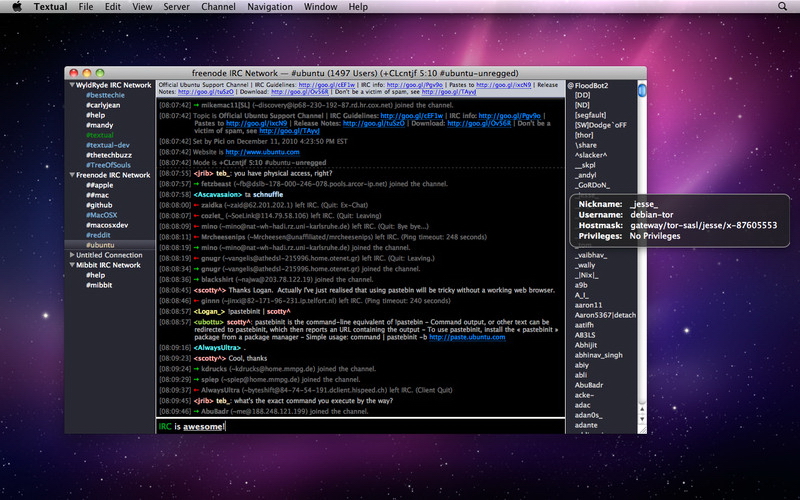Expand the Untitled Connection server
800x500 pixels.
point(71,255)
